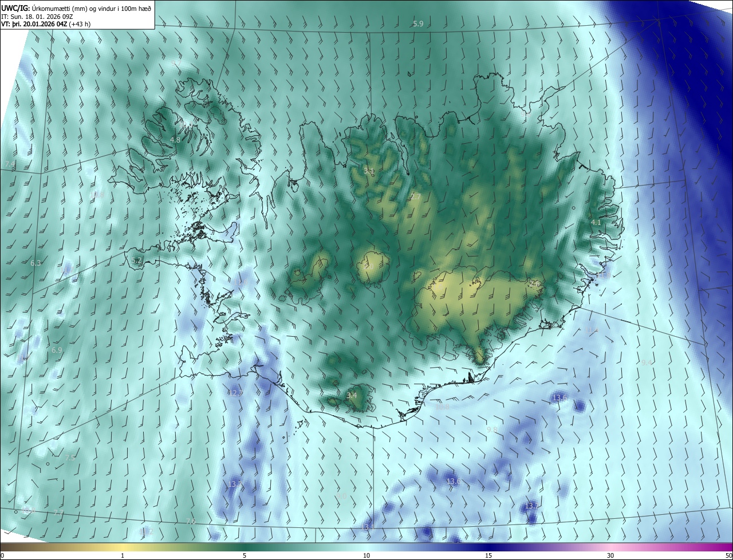
Task: Click the 7.5 value label
Action: pos(69,458)
